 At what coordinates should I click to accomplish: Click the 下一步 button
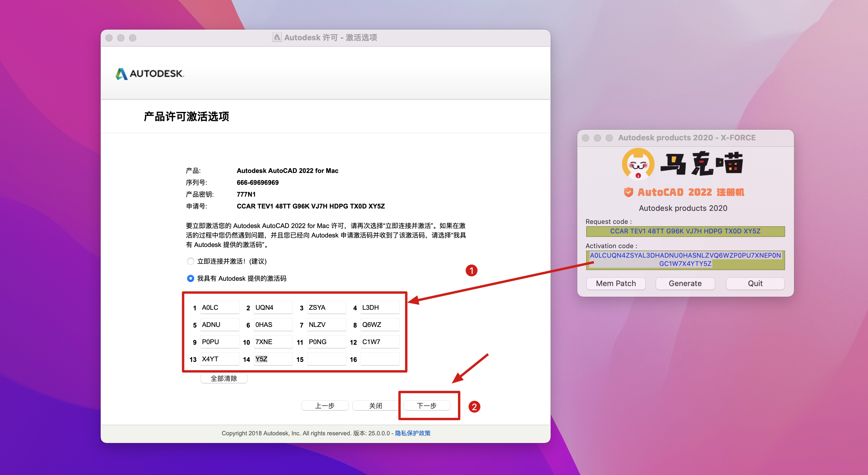pos(426,405)
